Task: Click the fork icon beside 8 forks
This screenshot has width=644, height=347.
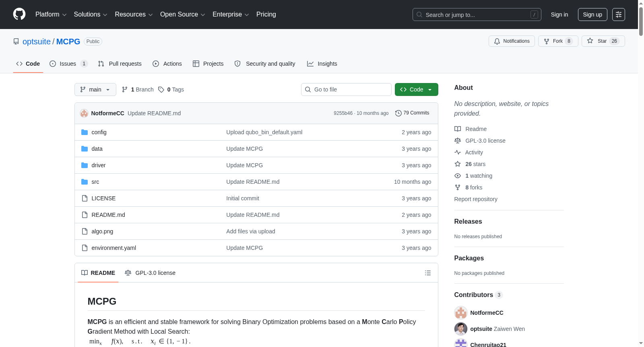Action: pyautogui.click(x=458, y=187)
